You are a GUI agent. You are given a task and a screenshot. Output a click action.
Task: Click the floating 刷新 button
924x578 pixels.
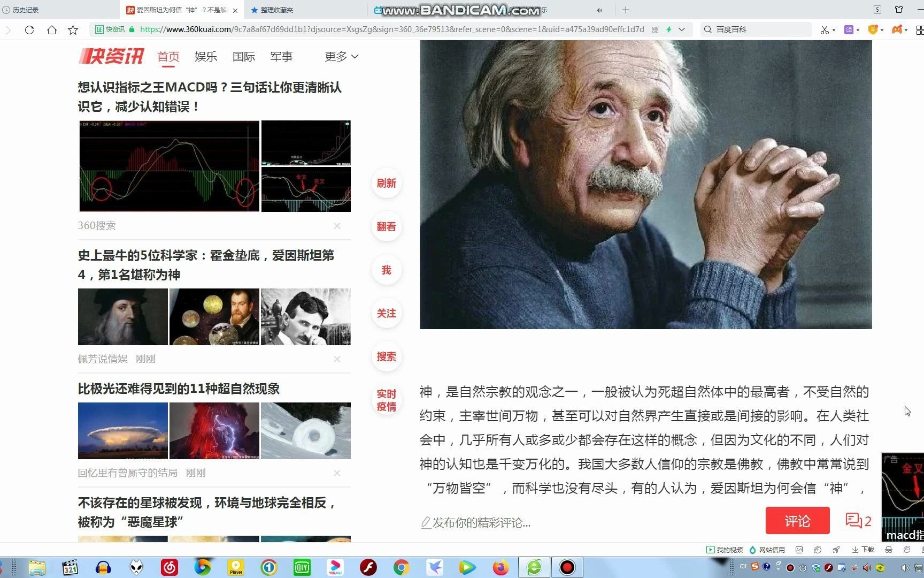pos(387,183)
